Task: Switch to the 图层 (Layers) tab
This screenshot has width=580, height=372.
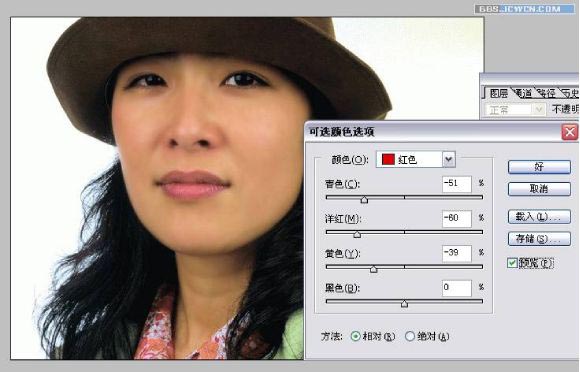Action: 499,94
